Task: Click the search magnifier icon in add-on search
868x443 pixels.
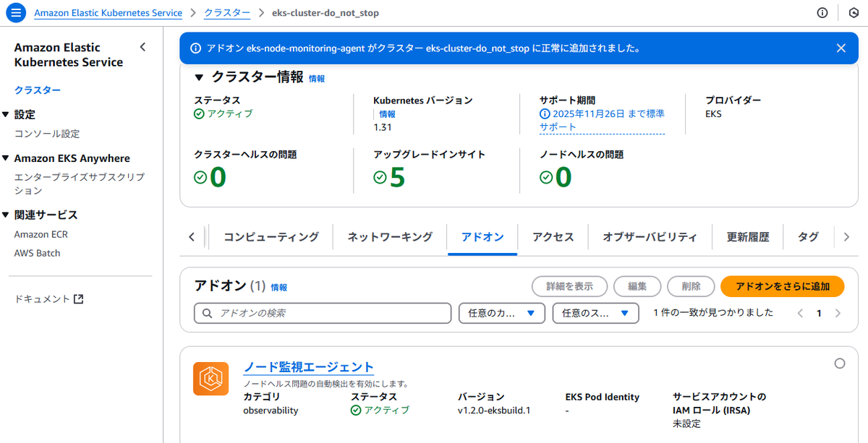Action: 208,314
